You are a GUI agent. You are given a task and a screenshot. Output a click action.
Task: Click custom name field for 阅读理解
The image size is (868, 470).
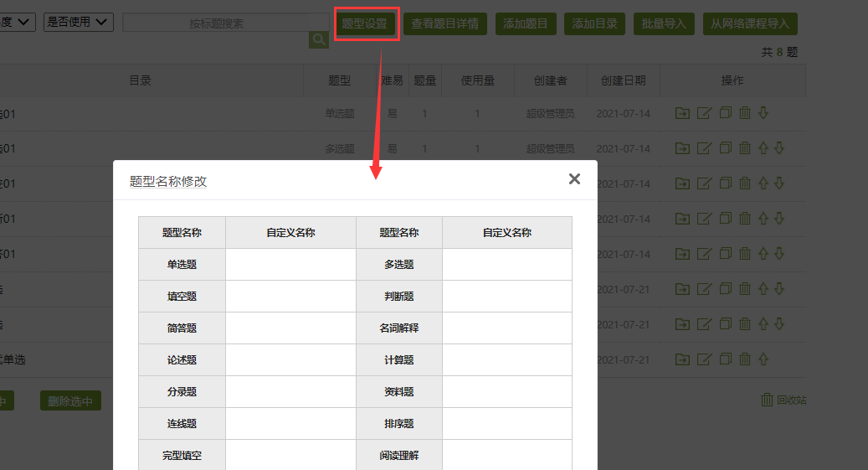coord(507,456)
